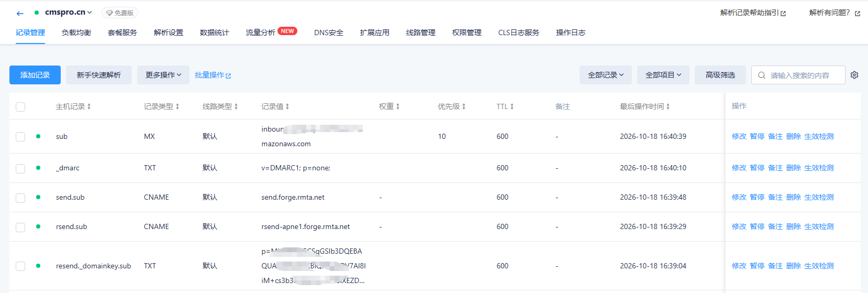Click 暂停 for the _dmarc record
868x293 pixels.
tap(757, 168)
